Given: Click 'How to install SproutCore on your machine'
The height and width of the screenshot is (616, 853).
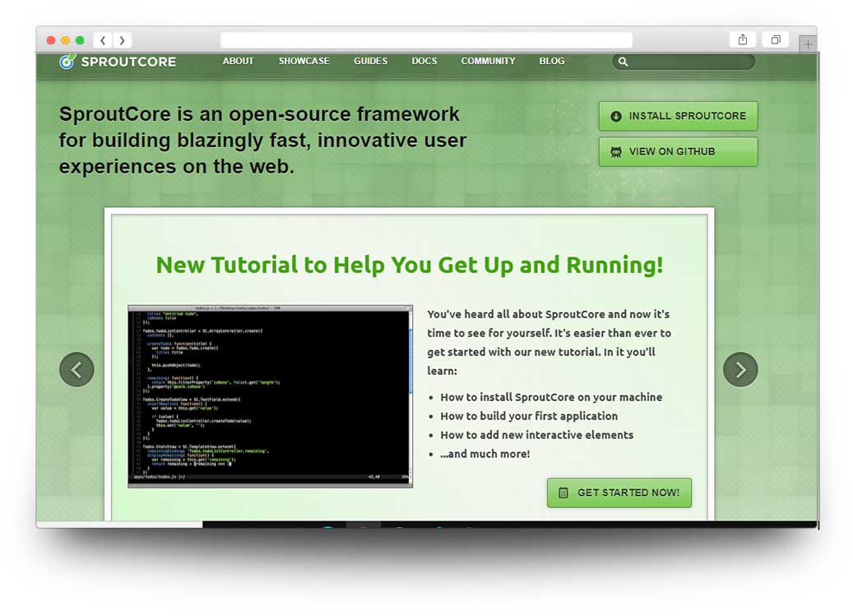Looking at the screenshot, I should pos(551,397).
